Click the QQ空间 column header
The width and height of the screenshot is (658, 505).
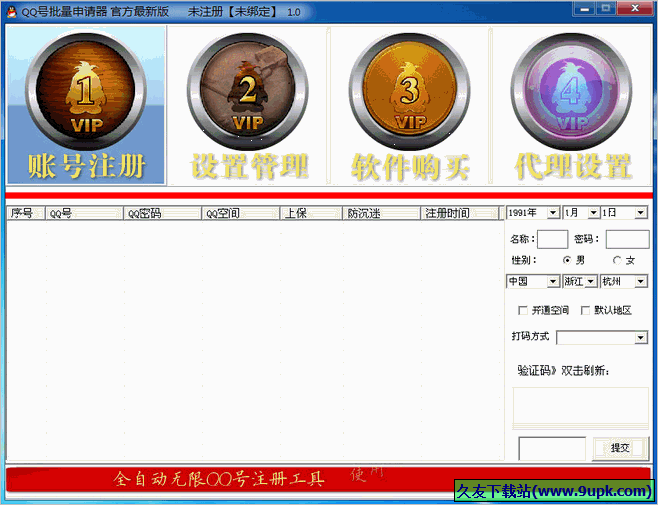tap(240, 213)
